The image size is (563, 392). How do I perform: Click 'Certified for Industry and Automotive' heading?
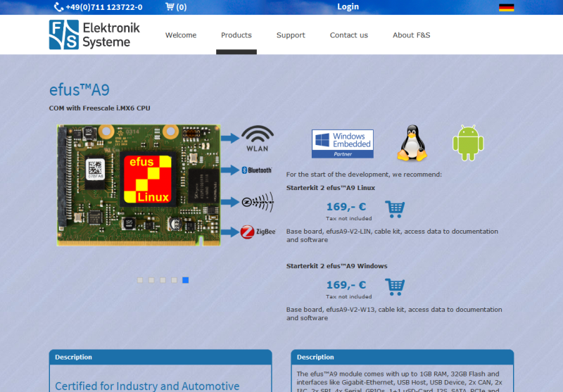pyautogui.click(x=147, y=386)
